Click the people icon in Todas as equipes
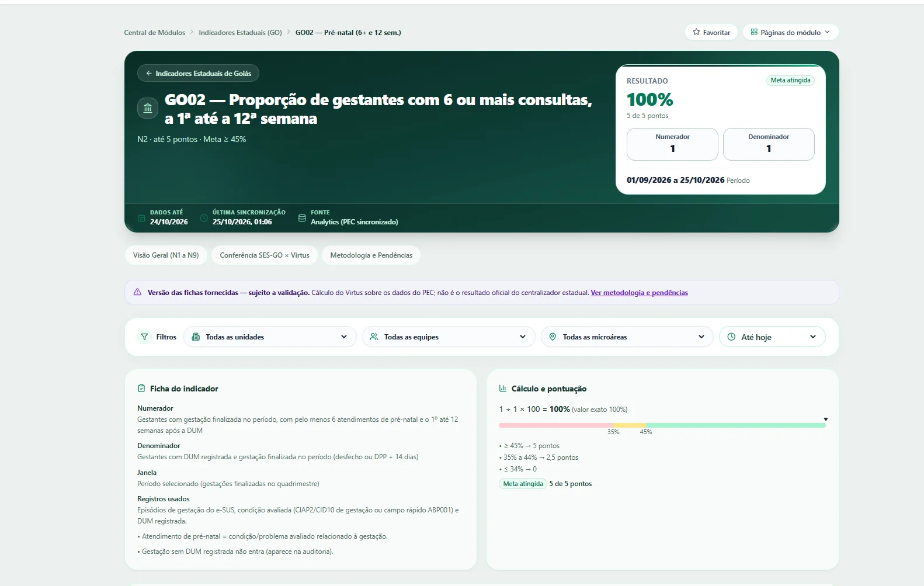 click(374, 337)
